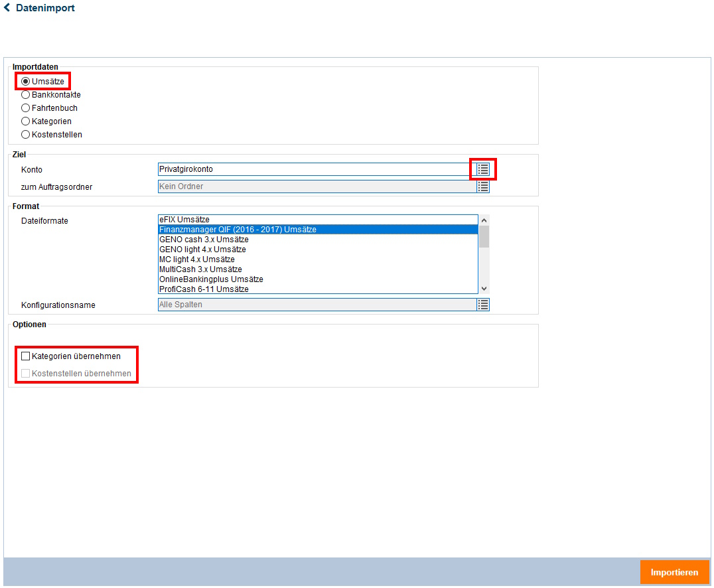714x588 pixels.
Task: Click the Dateiformate list scrollbar thumb
Action: tap(484, 237)
